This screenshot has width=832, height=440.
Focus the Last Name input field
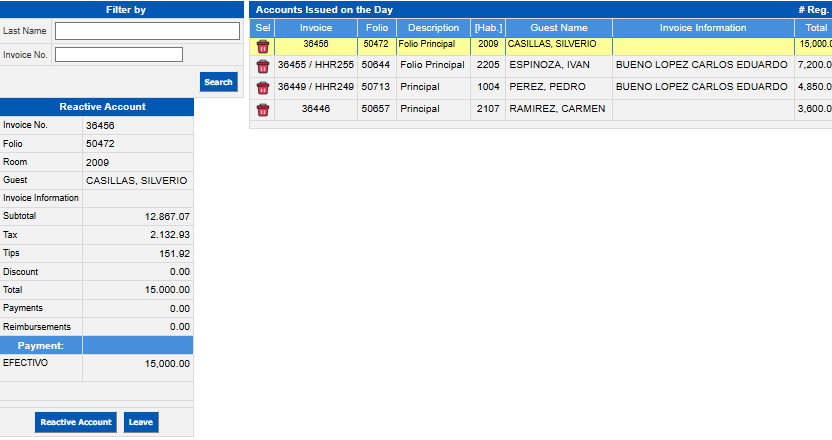[x=146, y=31]
